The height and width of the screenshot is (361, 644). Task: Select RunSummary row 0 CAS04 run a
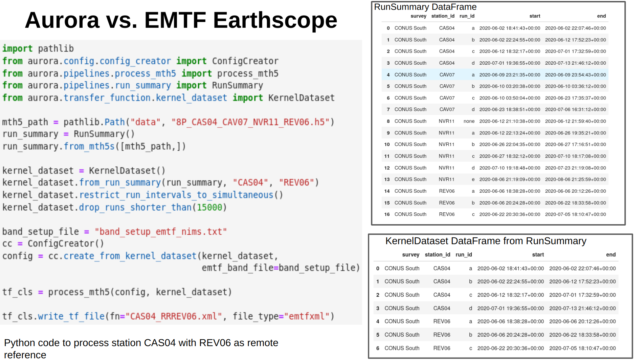pos(495,28)
